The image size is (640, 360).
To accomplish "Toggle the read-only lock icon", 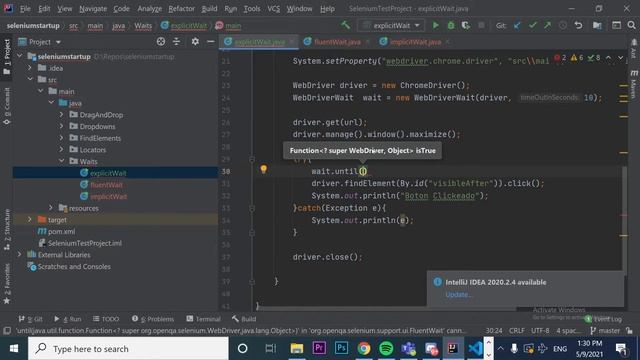I will click(x=630, y=330).
